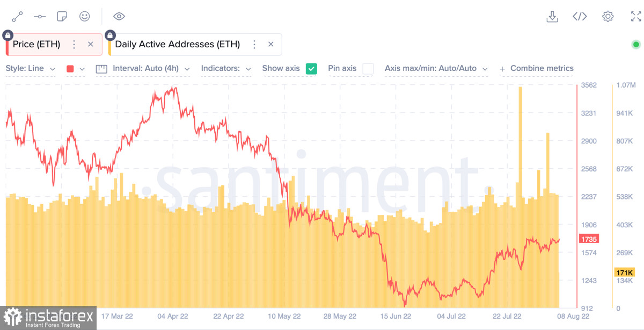Add a sticky note annotation

(62, 17)
